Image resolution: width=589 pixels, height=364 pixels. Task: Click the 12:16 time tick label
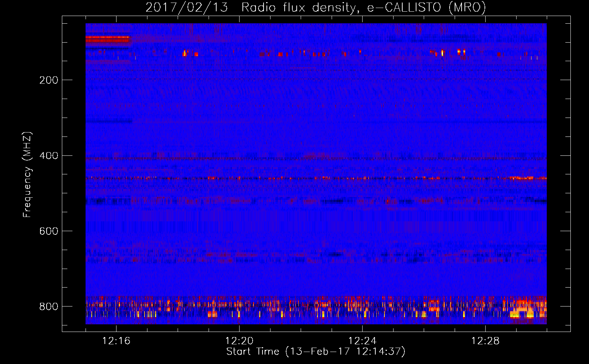tap(116, 341)
